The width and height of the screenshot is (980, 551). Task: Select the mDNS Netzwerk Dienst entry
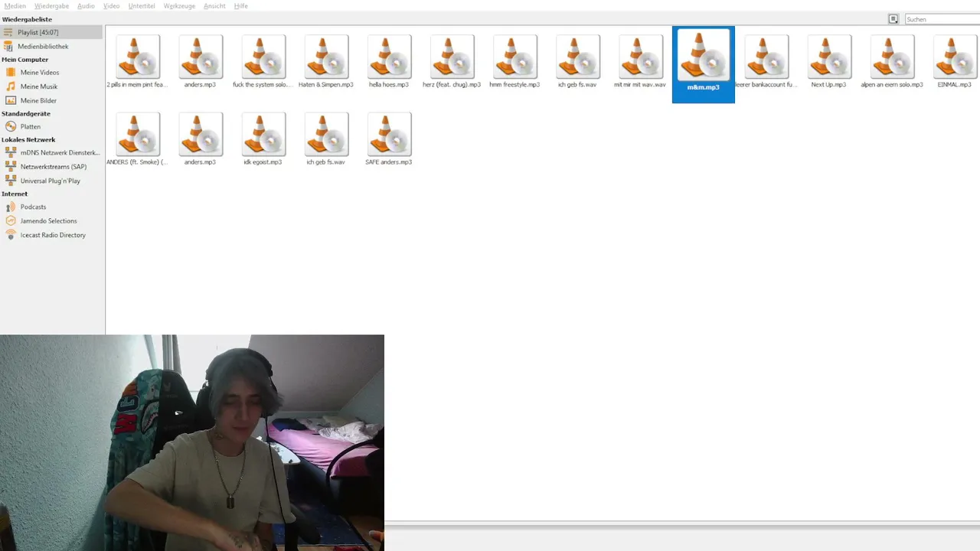coord(51,153)
